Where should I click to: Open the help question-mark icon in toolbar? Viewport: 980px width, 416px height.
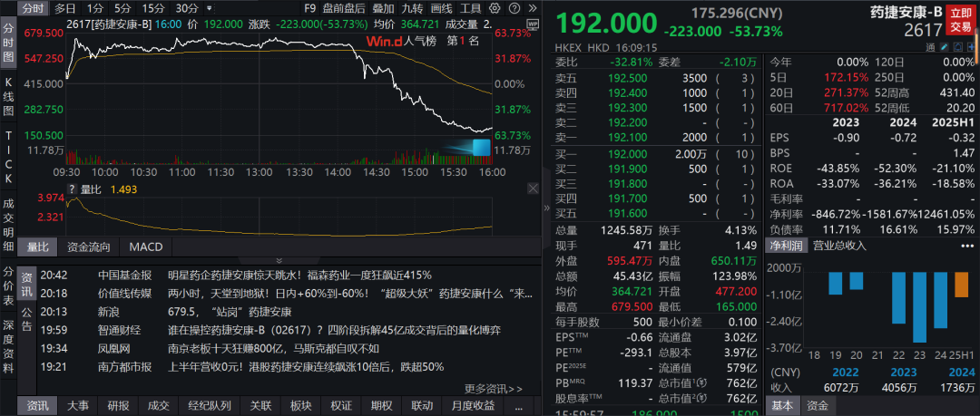click(514, 8)
